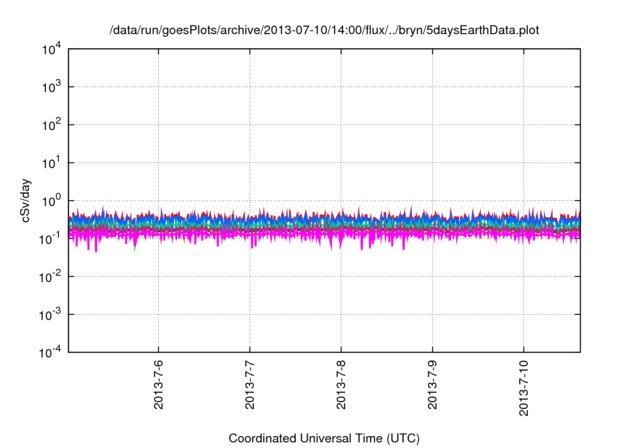This screenshot has width=640, height=448.
Task: Click the 10^0 y-axis tick label
Action: click(51, 201)
